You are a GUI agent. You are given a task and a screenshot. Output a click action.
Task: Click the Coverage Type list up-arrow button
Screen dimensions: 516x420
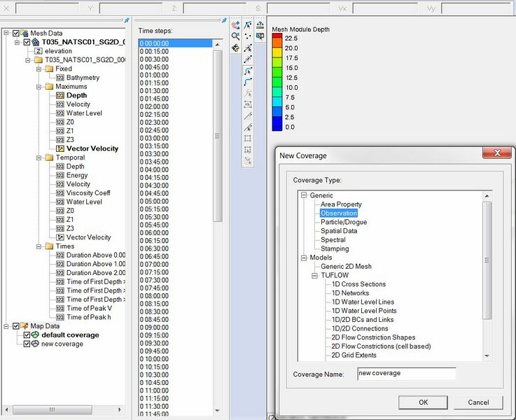487,196
